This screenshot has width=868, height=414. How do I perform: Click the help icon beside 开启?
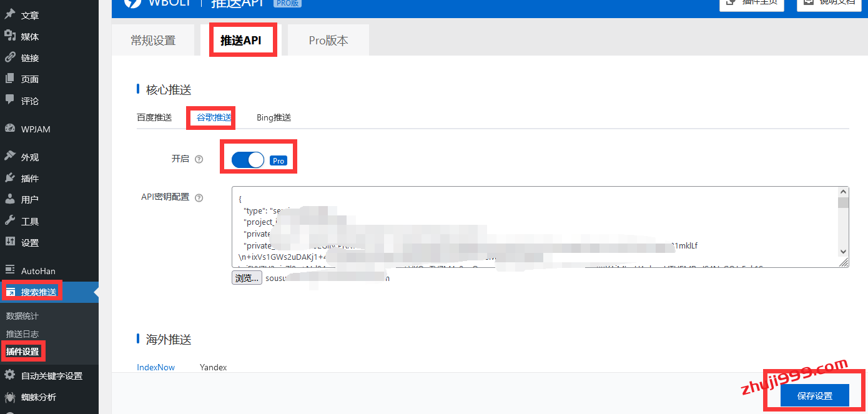pyautogui.click(x=199, y=159)
